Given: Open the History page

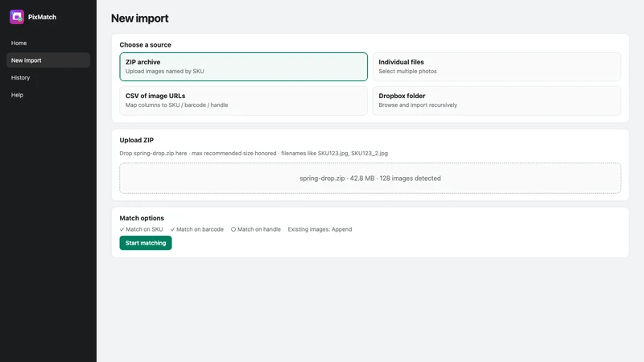Looking at the screenshot, I should [48, 77].
